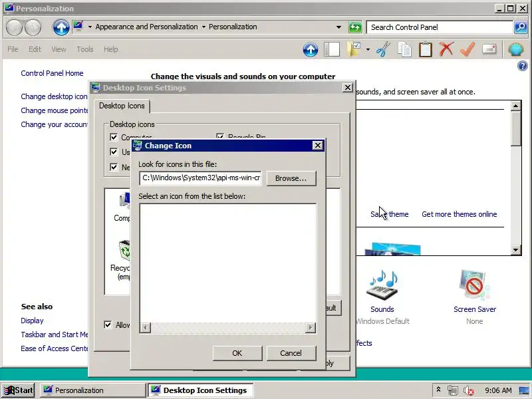Toggle Allow themes to change icons checkbox

coord(108,325)
